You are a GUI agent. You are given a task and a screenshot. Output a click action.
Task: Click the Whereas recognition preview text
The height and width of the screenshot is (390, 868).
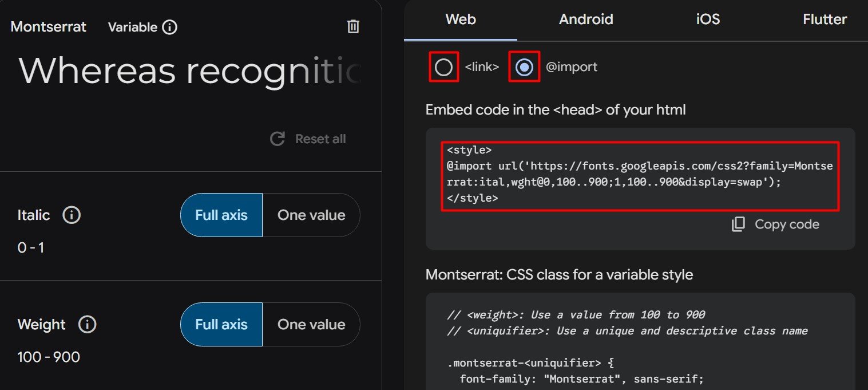(190, 72)
